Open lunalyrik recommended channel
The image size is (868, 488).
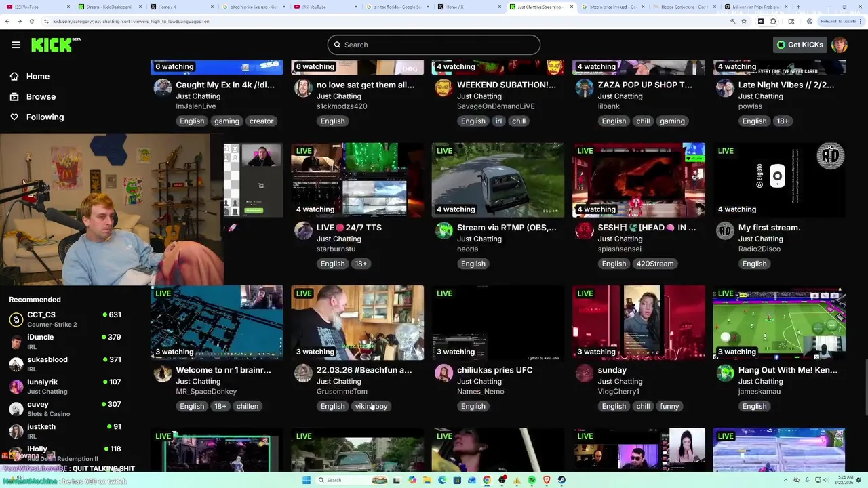pyautogui.click(x=65, y=386)
